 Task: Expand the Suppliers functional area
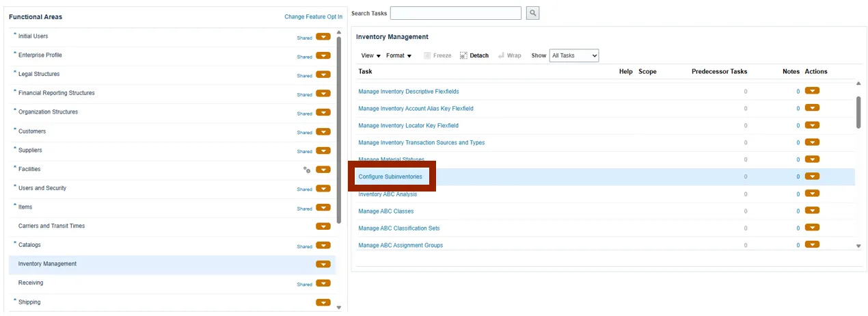[x=15, y=149]
